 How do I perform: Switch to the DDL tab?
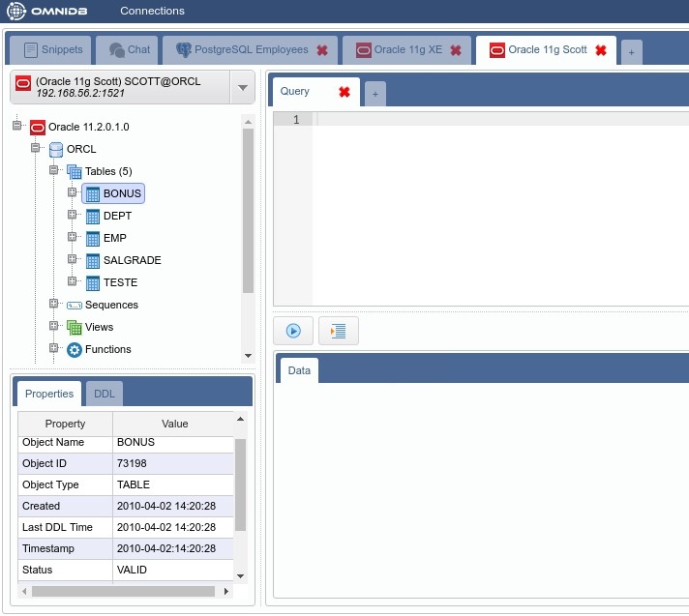(x=104, y=394)
